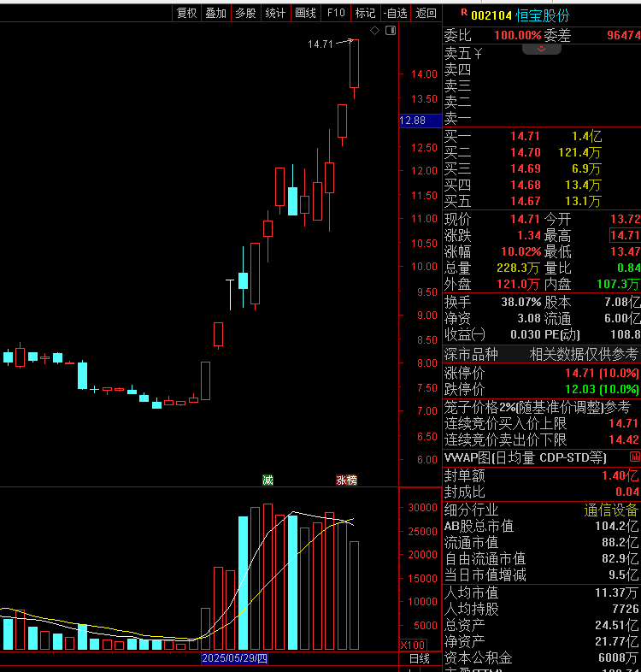The width and height of the screenshot is (641, 672).
Task: Click 买五 price 14.67
Action: click(526, 202)
